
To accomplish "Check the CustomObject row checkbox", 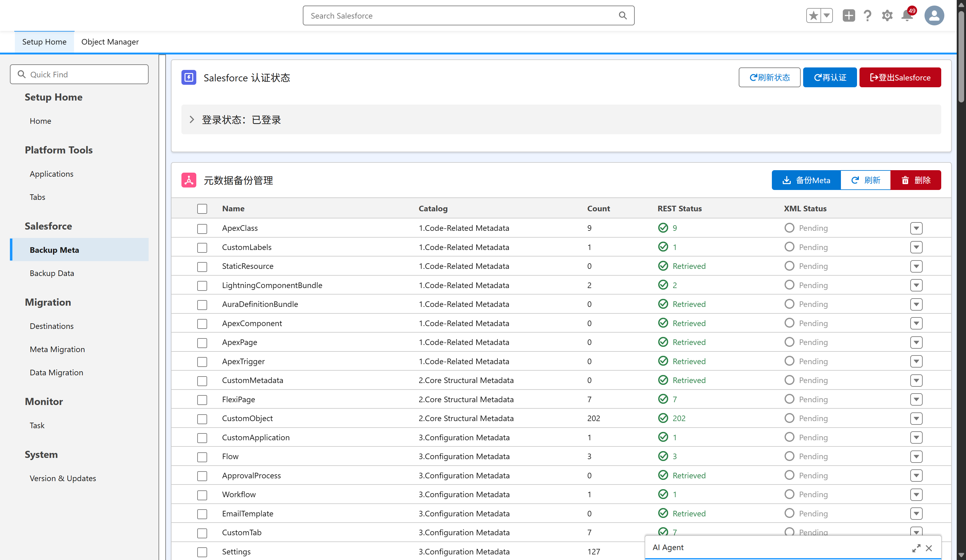I will coord(202,419).
